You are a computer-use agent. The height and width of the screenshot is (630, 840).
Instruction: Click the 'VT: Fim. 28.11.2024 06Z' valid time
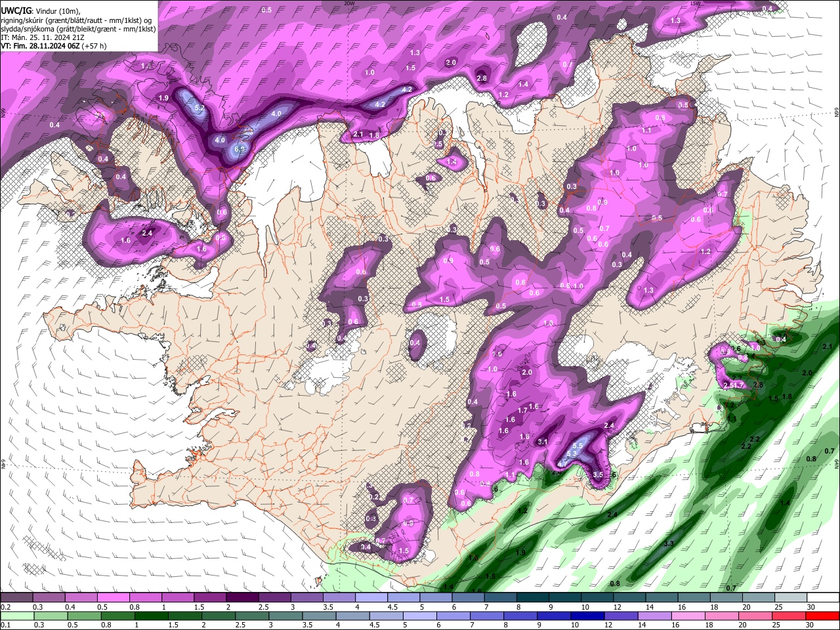tap(41, 46)
